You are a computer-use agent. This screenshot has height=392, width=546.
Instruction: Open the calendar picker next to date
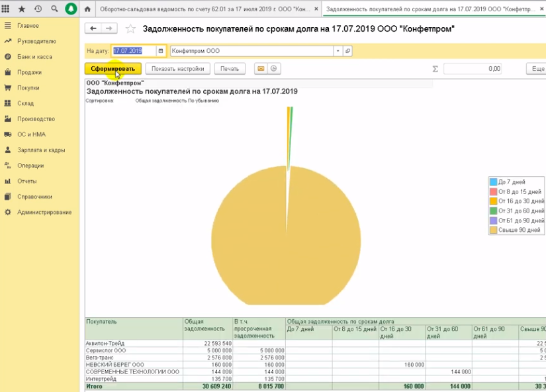pyautogui.click(x=160, y=51)
